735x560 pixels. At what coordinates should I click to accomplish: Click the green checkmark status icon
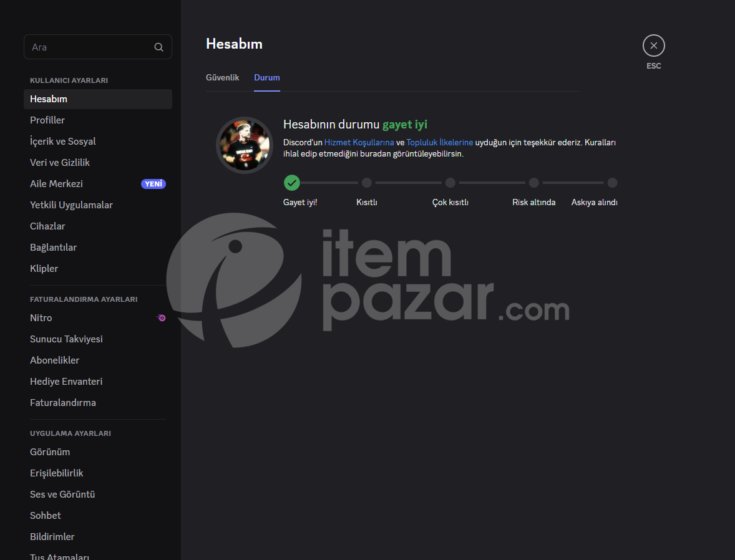click(x=291, y=183)
